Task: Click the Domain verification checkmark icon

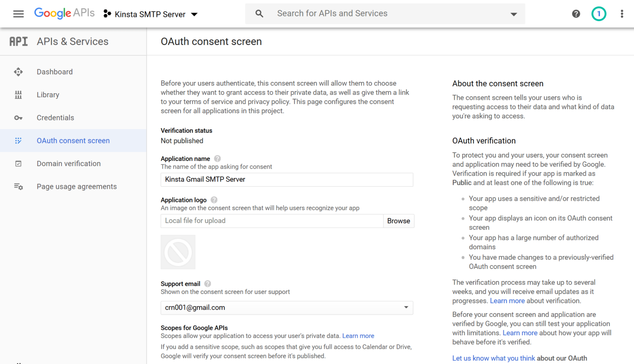Action: click(x=19, y=164)
